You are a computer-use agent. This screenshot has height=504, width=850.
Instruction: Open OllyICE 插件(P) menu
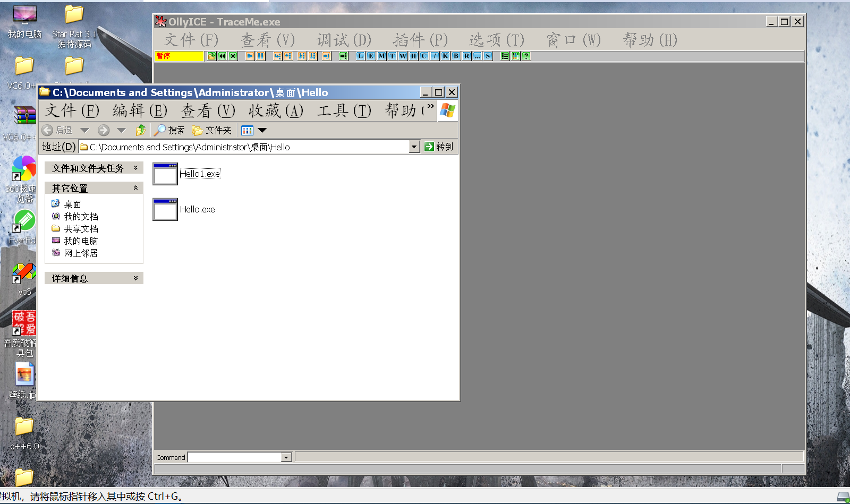pyautogui.click(x=420, y=40)
